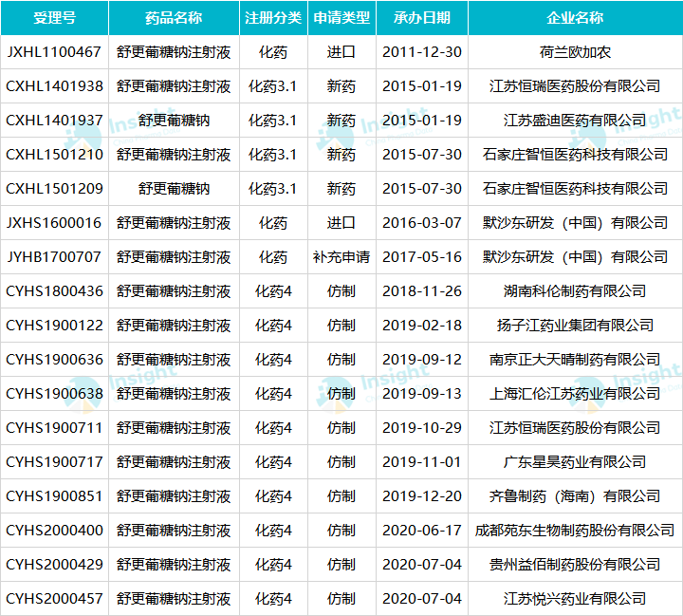This screenshot has height=616, width=683.
Task: Select cell JYHB1700707
Action: click(x=54, y=257)
